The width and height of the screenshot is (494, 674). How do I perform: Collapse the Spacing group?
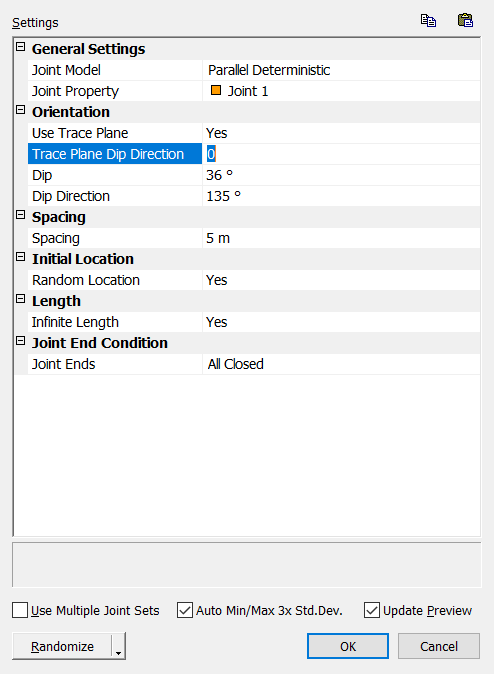21,215
